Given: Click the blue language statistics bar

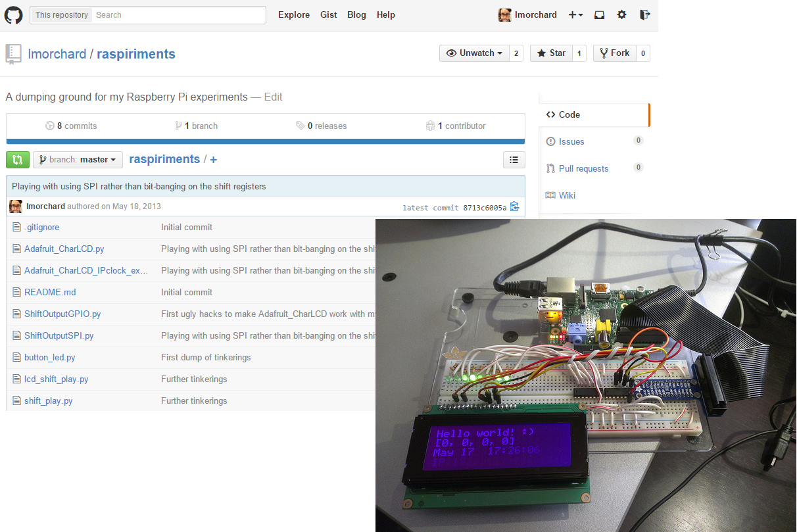Looking at the screenshot, I should point(265,141).
